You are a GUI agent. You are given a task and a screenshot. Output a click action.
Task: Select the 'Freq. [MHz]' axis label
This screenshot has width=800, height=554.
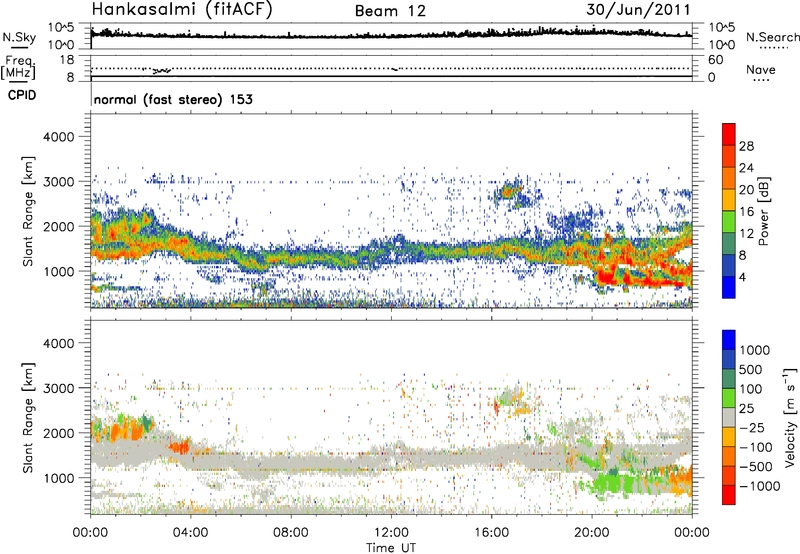click(20, 68)
